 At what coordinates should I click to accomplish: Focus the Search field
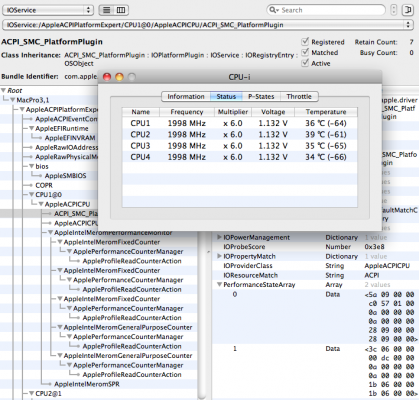click(x=327, y=10)
